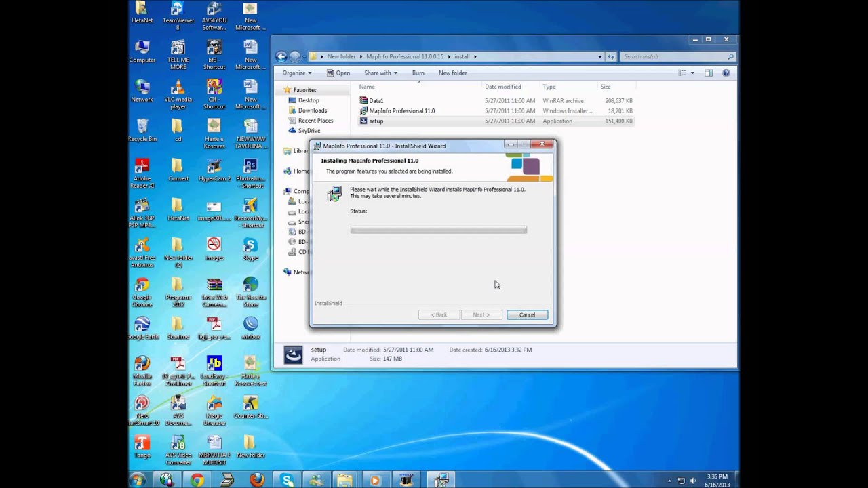868x488 pixels.
Task: Select Mozilla Firefox desktop icon
Action: 142,371
